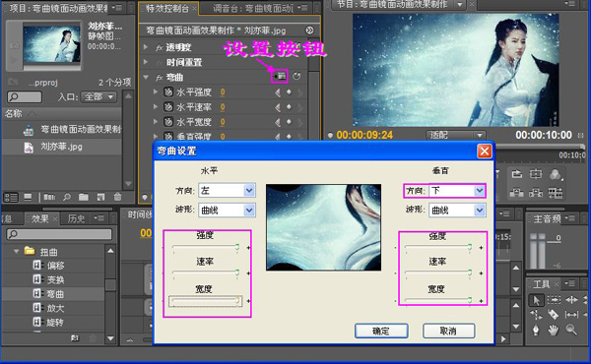The image size is (591, 364).
Task: Click 取消 button in 弯曲设置 dialog
Action: [448, 331]
